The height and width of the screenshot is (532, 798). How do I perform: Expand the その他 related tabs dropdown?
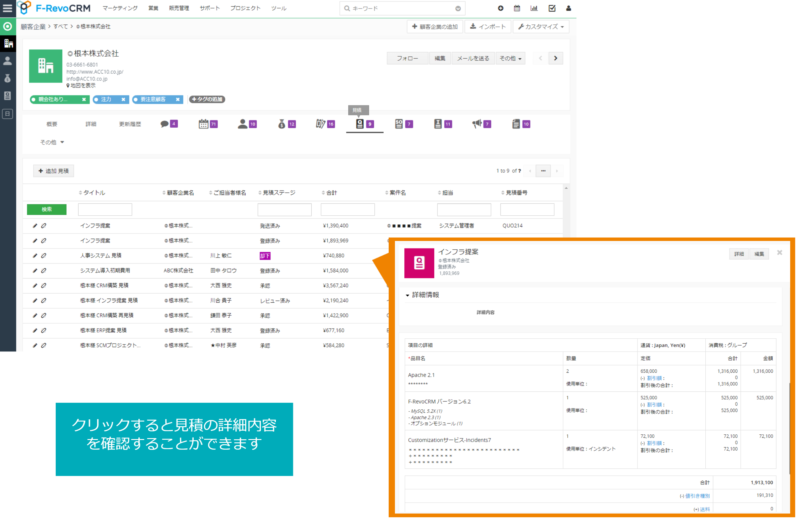52,142
